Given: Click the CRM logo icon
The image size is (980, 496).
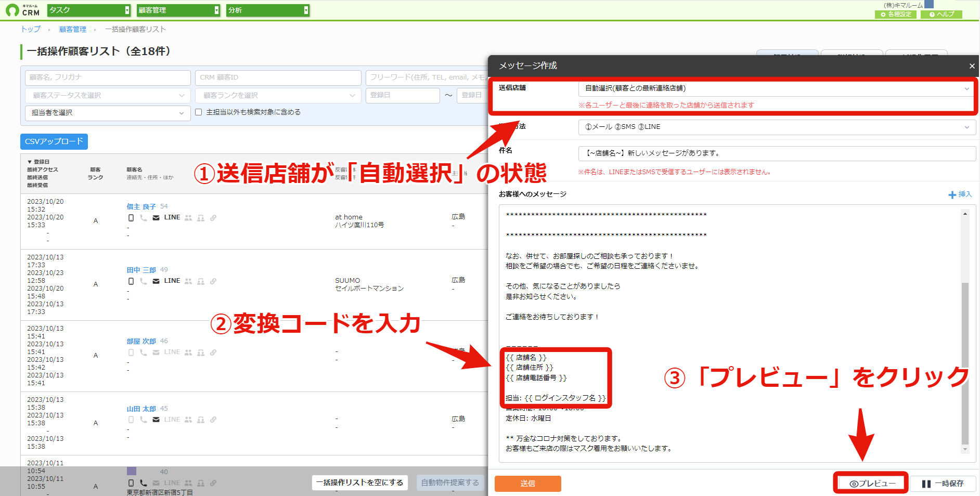Looking at the screenshot, I should click(23, 10).
